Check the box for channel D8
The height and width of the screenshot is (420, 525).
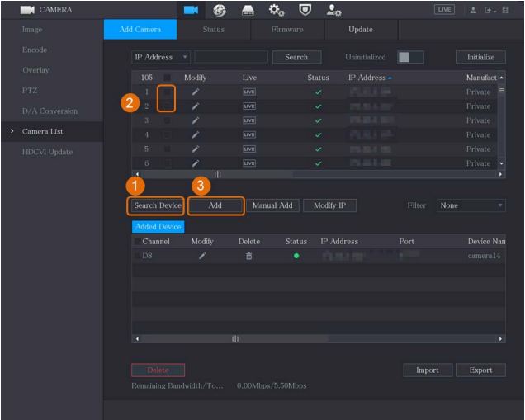137,256
